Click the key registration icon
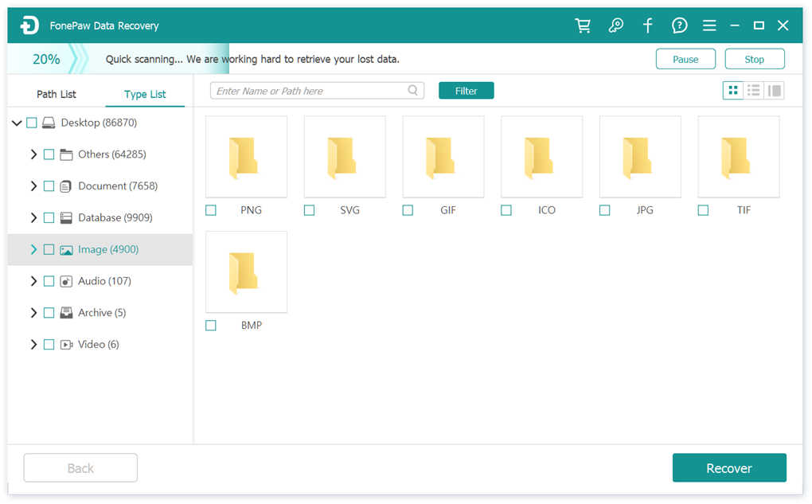Screen dimensions: 812x504 point(615,25)
